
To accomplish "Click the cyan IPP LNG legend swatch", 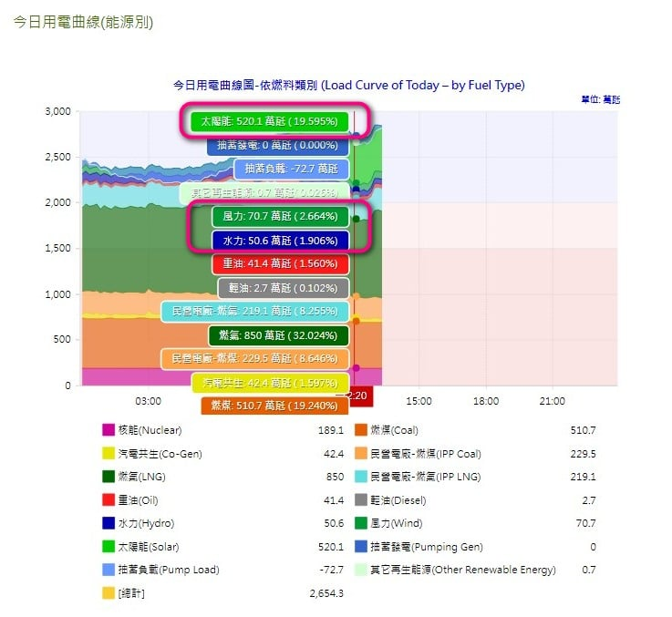I will pos(361,477).
